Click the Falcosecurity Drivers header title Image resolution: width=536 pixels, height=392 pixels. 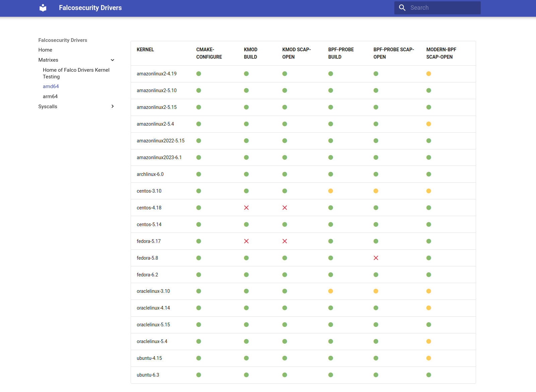pyautogui.click(x=90, y=8)
